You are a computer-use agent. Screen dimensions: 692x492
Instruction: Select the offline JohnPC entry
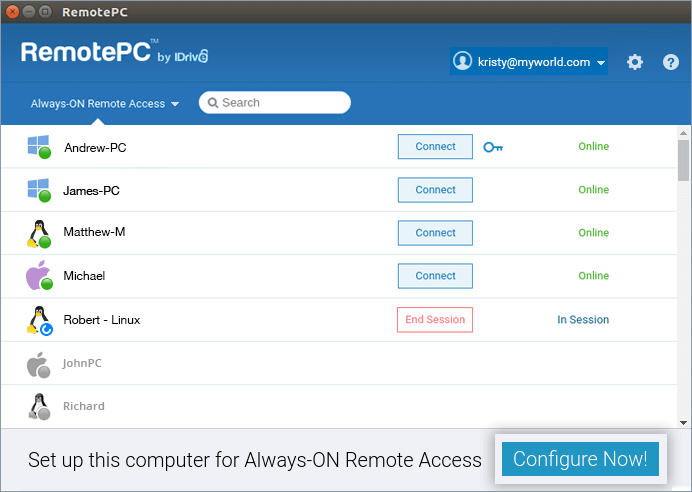82,363
